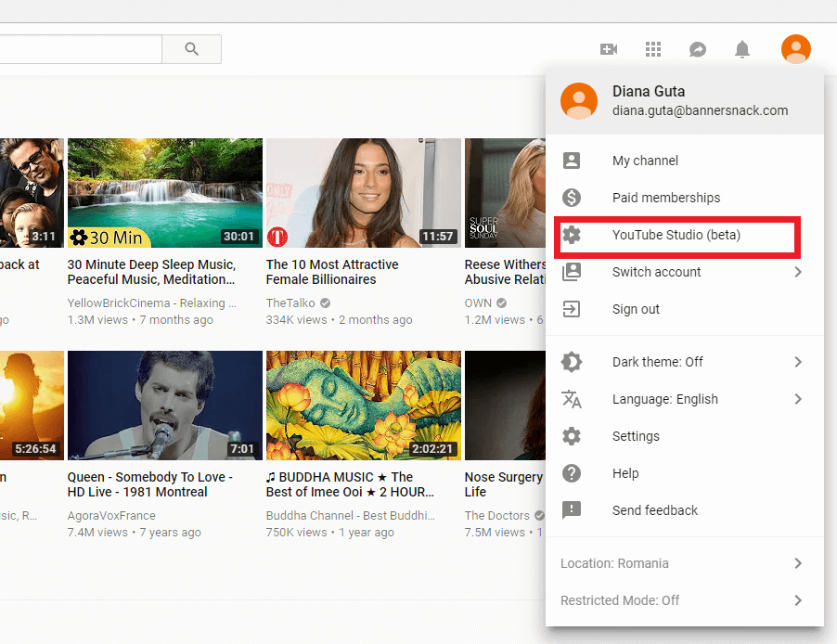Play waterfall 30:01 video thumbnail
Viewport: 837px width, 644px height.
[165, 193]
